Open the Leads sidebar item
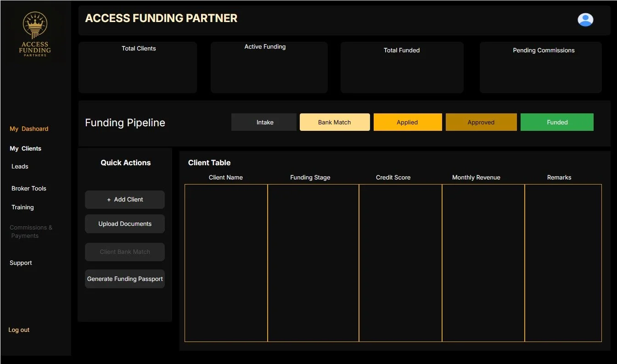617x364 pixels. pyautogui.click(x=20, y=167)
